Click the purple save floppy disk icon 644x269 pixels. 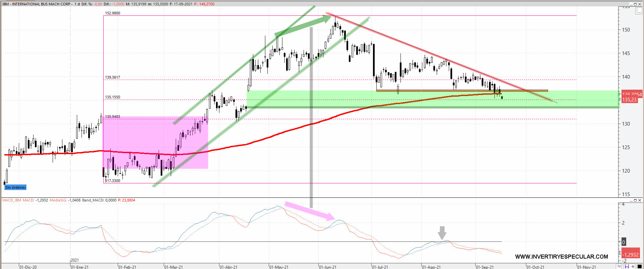[627, 266]
